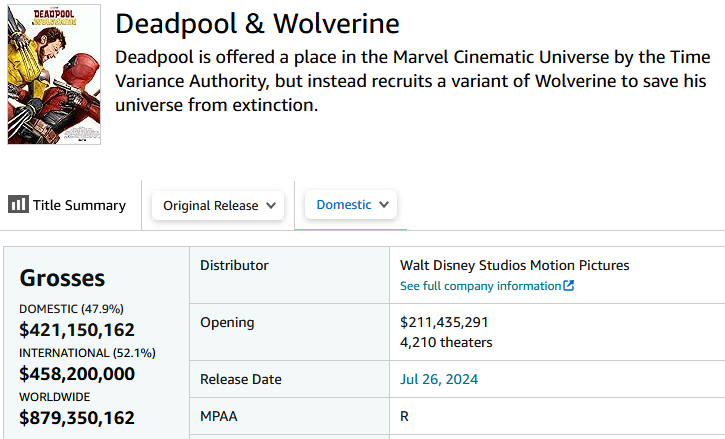Click the external link icon beside company information
This screenshot has height=439, width=725.
click(x=568, y=285)
